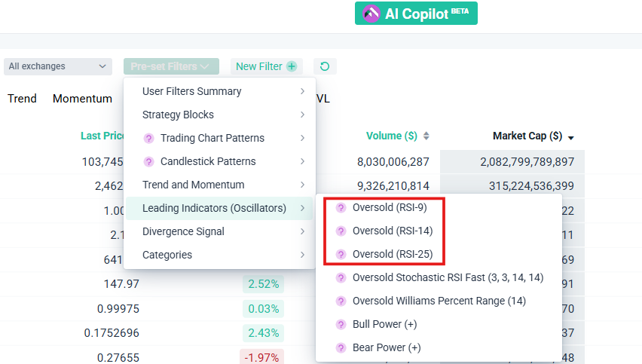Collapse the Pre-set Filters dropdown
The height and width of the screenshot is (364, 642).
[171, 66]
